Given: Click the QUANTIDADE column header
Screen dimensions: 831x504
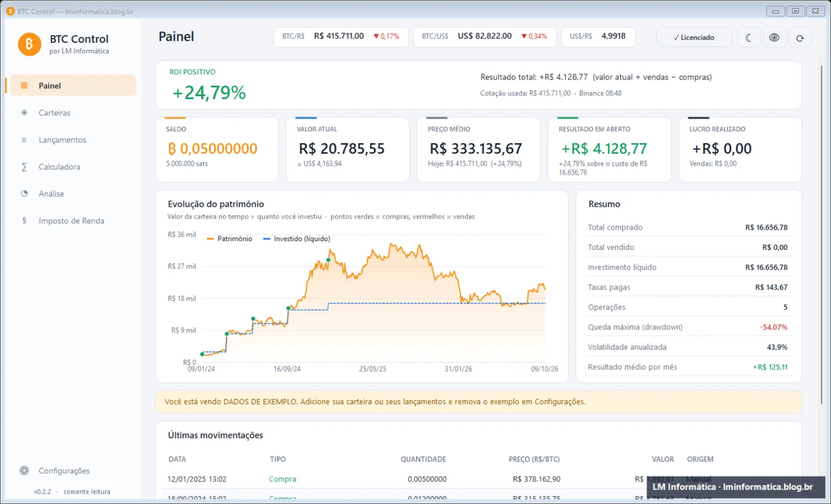Looking at the screenshot, I should pos(423,459).
